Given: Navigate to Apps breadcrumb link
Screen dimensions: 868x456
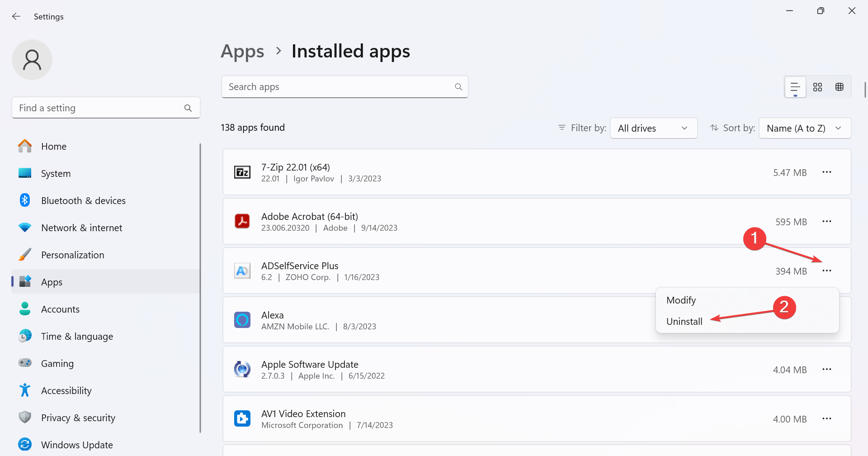Looking at the screenshot, I should point(242,52).
